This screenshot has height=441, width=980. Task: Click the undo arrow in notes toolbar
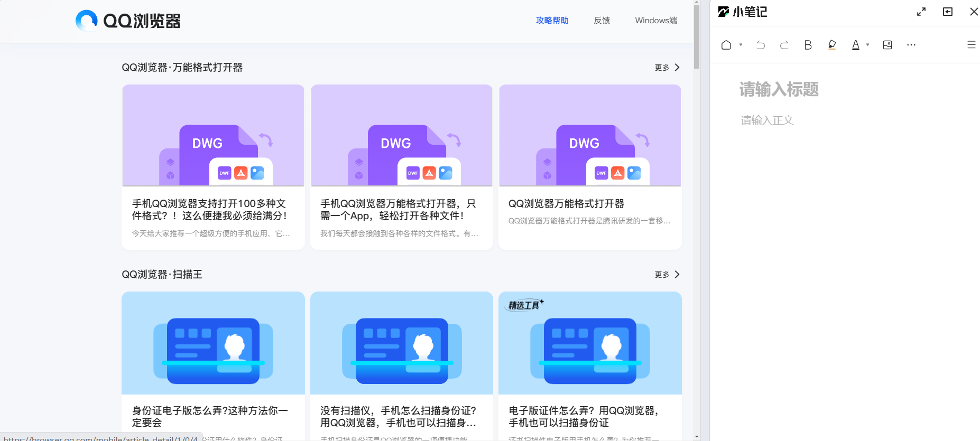(x=761, y=45)
